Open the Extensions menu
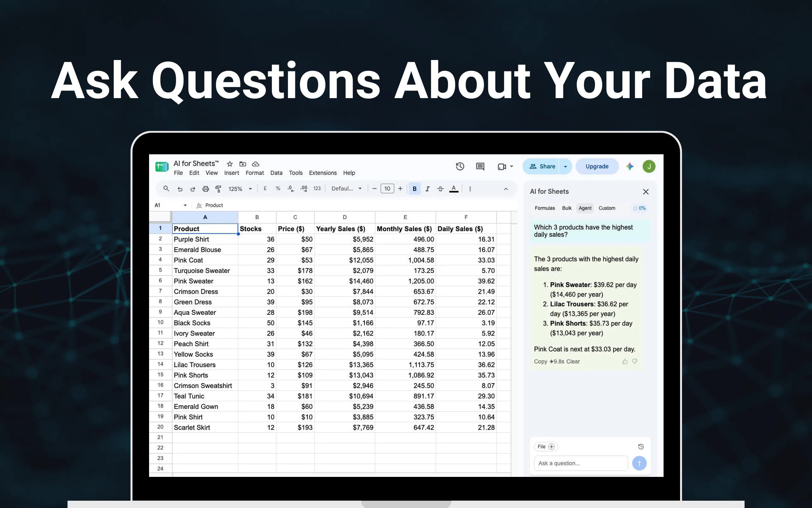The image size is (812, 508). point(323,173)
